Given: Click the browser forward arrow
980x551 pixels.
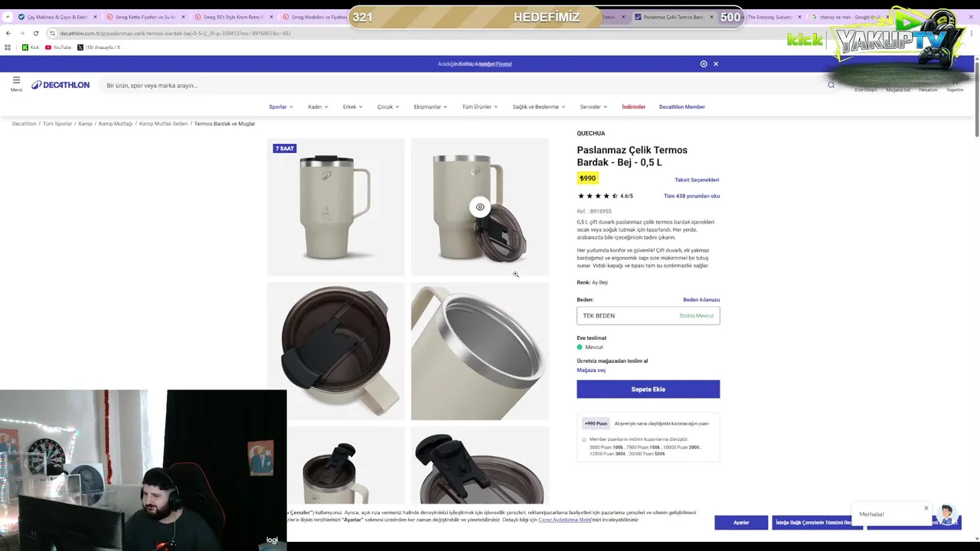Looking at the screenshot, I should pyautogui.click(x=22, y=33).
